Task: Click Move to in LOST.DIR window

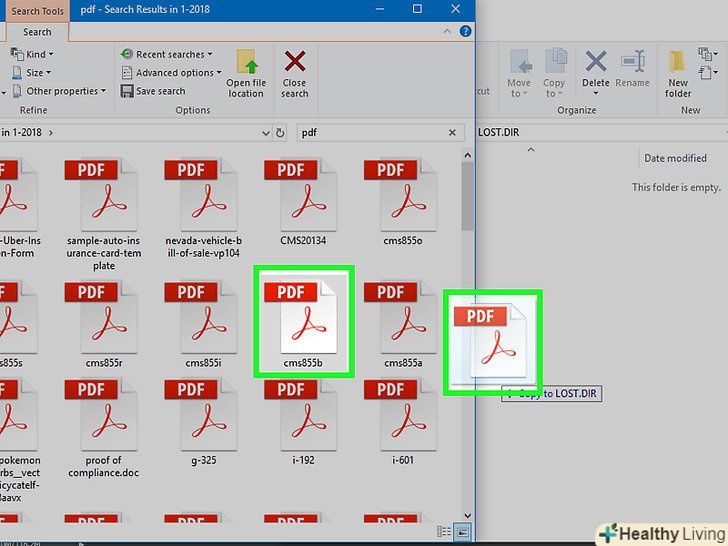Action: (x=520, y=74)
